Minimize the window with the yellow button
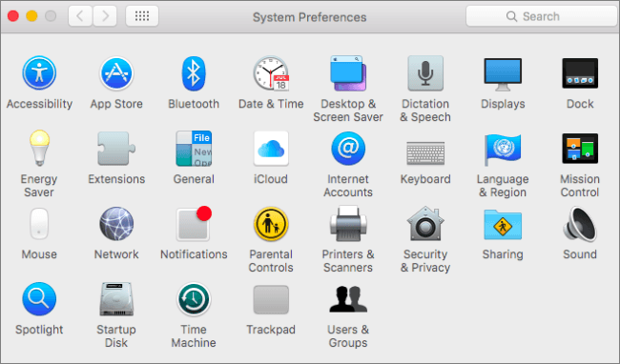The width and height of the screenshot is (620, 364). [31, 16]
